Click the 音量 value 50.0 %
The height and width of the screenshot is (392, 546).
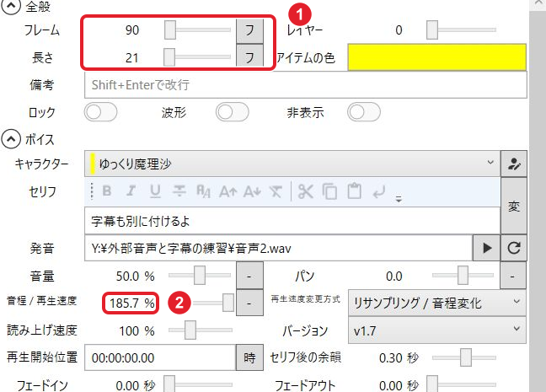(135, 277)
